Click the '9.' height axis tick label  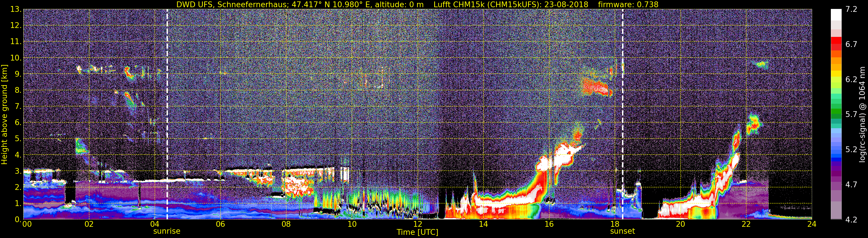(18, 74)
